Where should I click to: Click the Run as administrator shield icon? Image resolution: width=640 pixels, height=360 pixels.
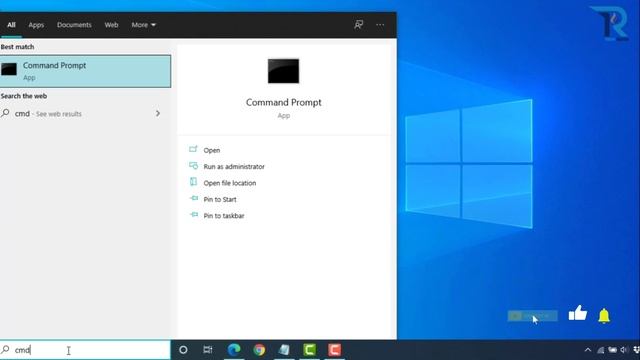pos(193,166)
